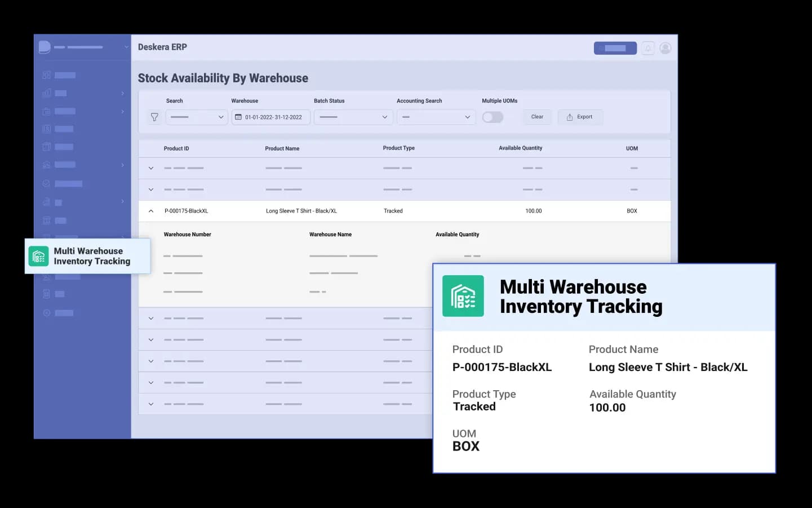Open the Batch Status dropdown

pyautogui.click(x=353, y=117)
